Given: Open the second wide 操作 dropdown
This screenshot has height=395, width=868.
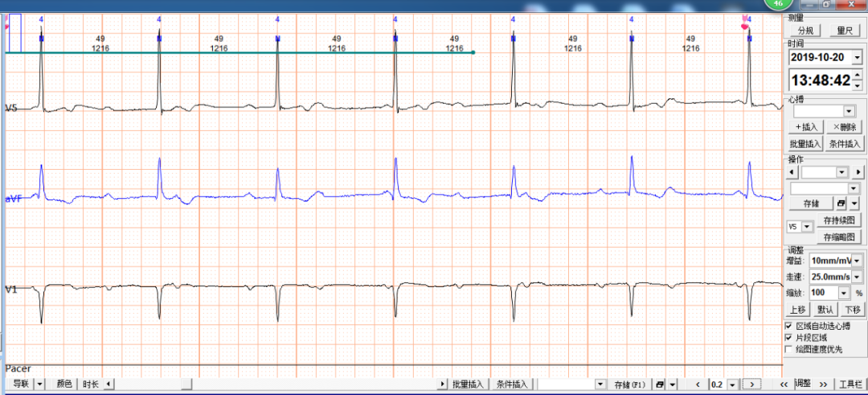Looking at the screenshot, I should 853,189.
